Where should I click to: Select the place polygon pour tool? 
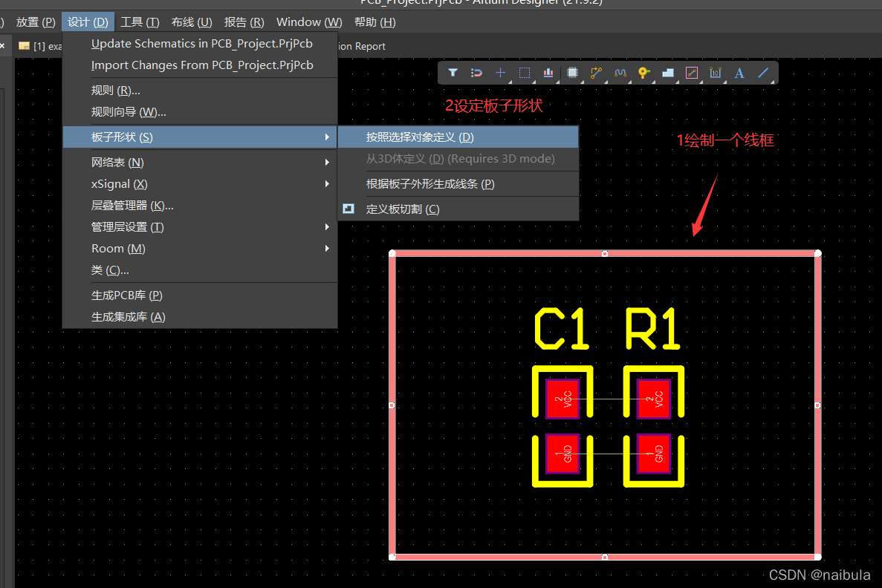(x=668, y=73)
